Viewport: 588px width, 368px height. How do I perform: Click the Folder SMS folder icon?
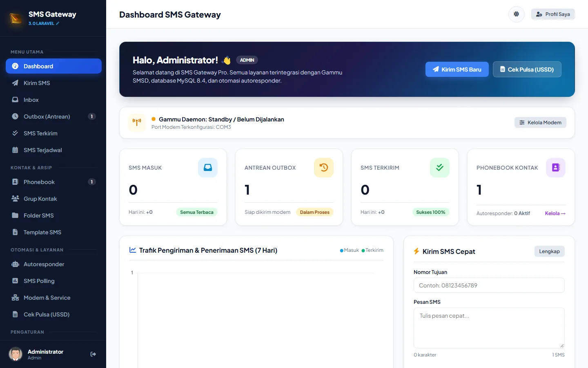pos(15,215)
